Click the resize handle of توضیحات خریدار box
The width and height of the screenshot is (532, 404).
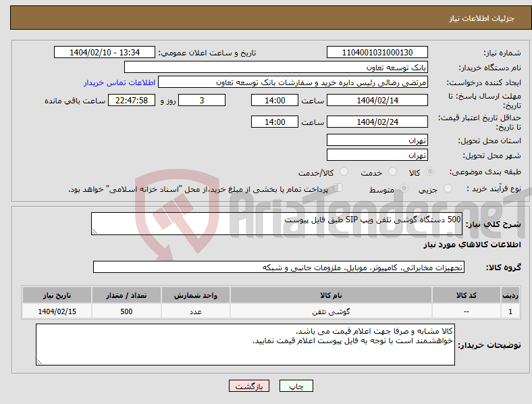coord(39,362)
